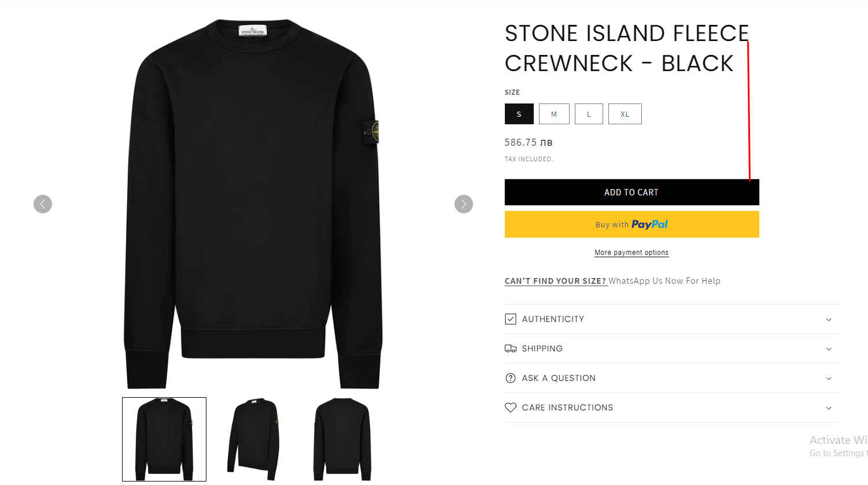Viewport: 868px width, 485px height.
Task: Open the Ask a Question chevron
Action: [x=829, y=379]
